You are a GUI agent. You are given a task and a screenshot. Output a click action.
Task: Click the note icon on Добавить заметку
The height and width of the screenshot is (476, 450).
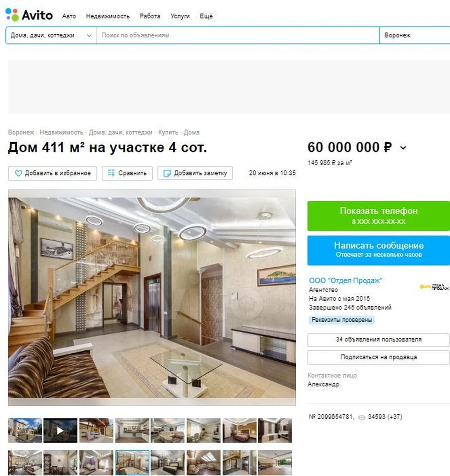click(x=167, y=174)
